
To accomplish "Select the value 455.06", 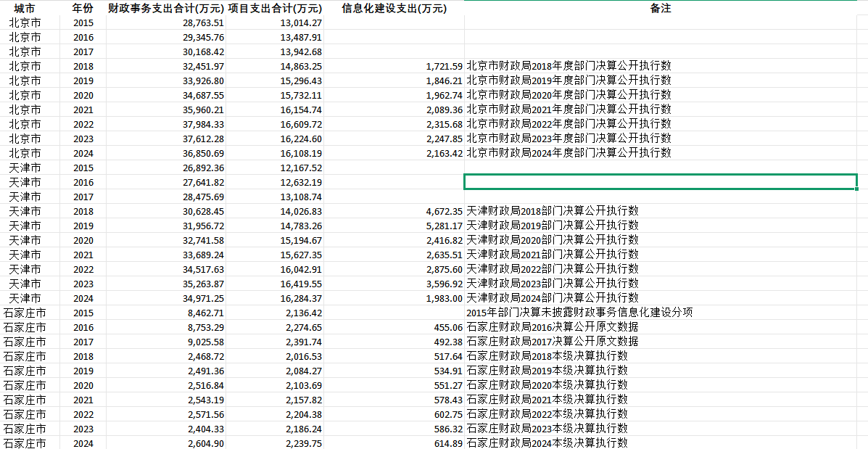I will tap(448, 326).
